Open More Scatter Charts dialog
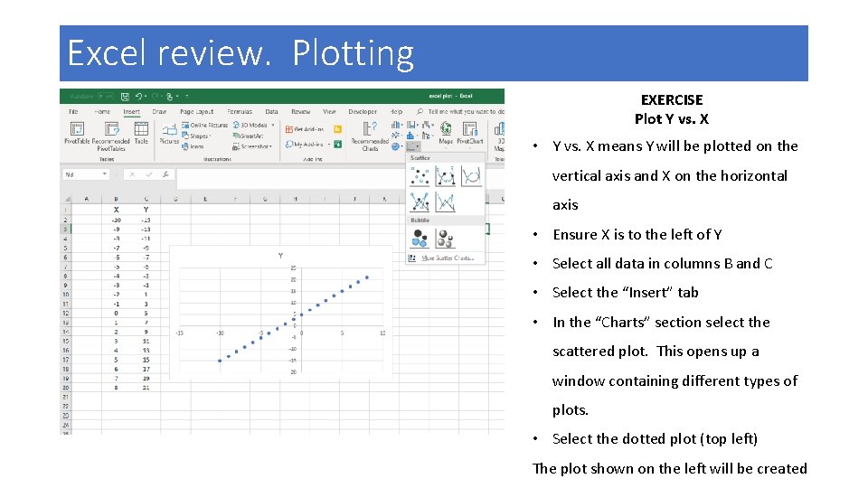The width and height of the screenshot is (868, 488). pyautogui.click(x=441, y=258)
